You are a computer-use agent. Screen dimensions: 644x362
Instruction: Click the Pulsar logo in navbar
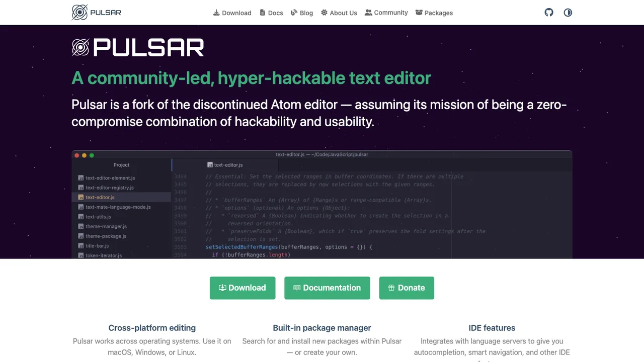(x=96, y=12)
